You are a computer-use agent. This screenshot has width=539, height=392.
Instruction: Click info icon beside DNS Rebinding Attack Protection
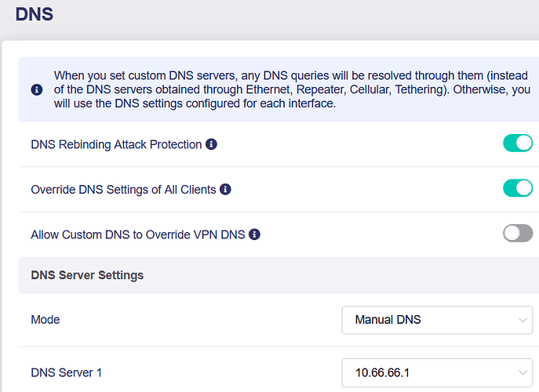[x=211, y=144]
